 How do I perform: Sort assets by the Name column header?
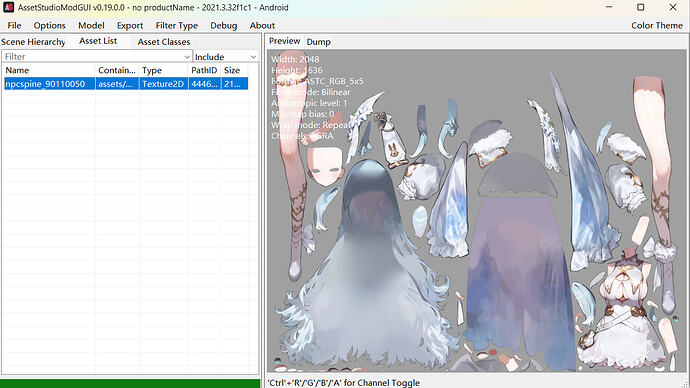[x=49, y=70]
